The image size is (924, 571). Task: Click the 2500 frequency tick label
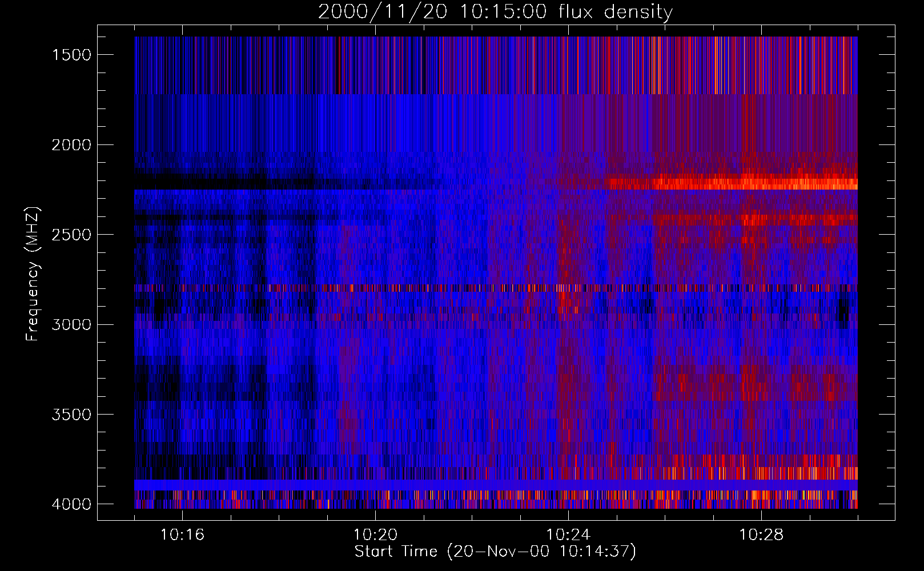click(71, 235)
